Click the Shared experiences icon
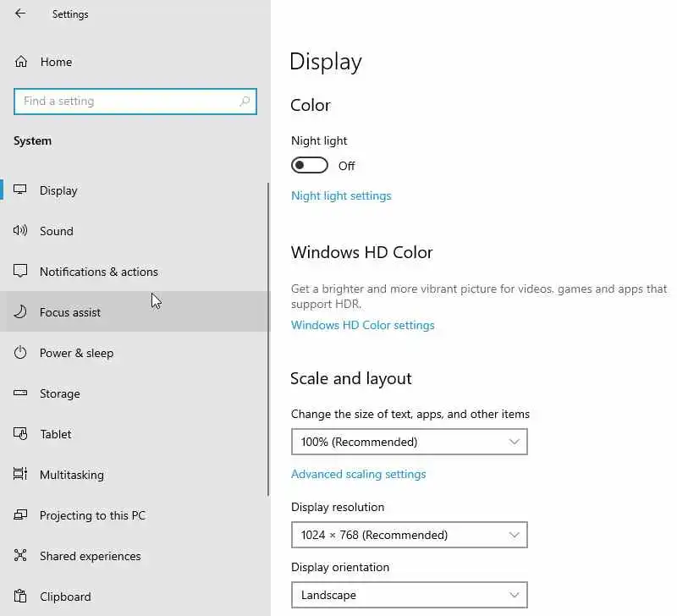Image resolution: width=677 pixels, height=616 pixels. click(x=19, y=555)
